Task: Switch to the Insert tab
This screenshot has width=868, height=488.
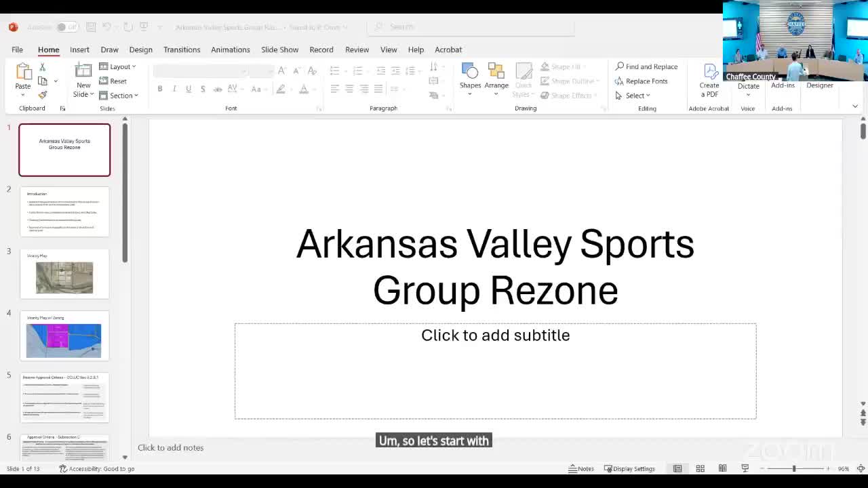Action: [x=79, y=49]
